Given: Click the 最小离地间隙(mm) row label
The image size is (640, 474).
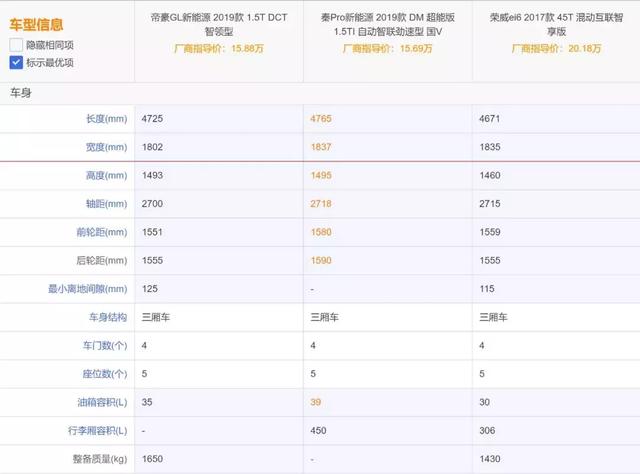Looking at the screenshot, I should point(88,289).
